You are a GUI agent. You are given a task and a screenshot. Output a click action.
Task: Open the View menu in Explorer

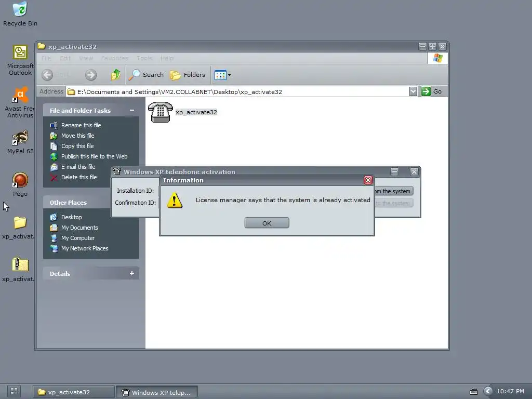pyautogui.click(x=86, y=58)
